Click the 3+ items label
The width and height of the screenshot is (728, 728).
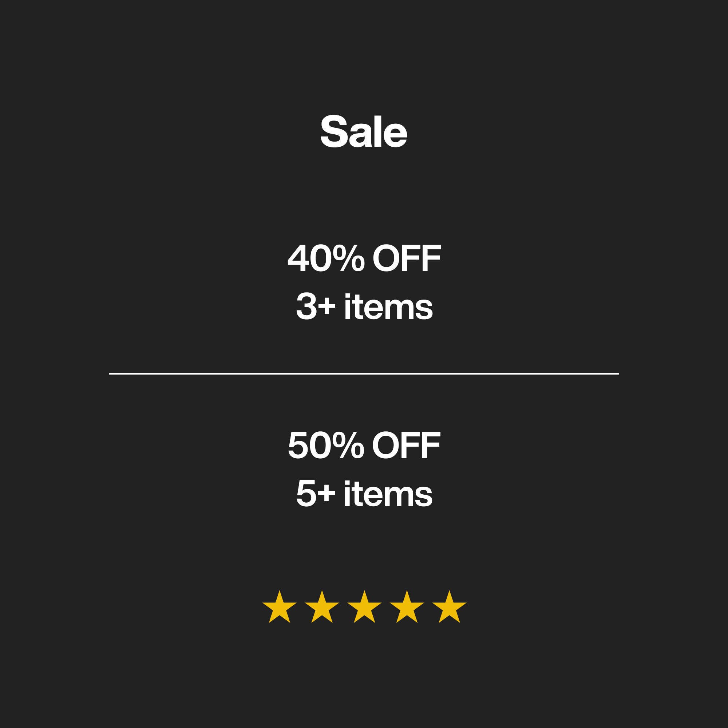click(x=364, y=307)
